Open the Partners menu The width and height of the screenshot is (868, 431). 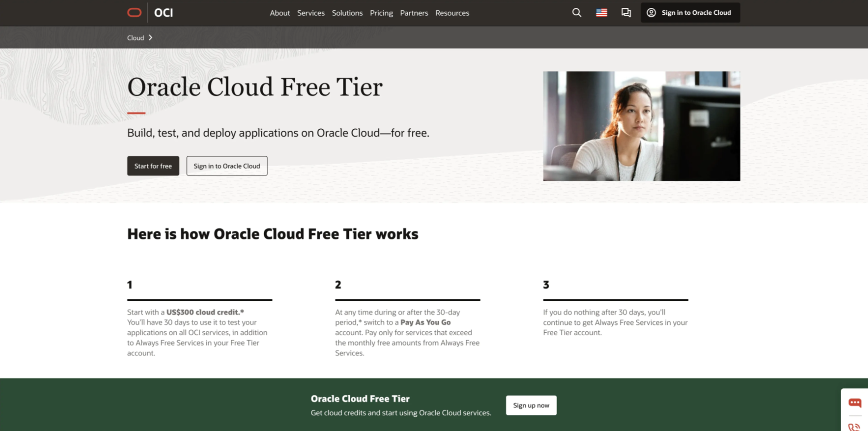(x=414, y=13)
